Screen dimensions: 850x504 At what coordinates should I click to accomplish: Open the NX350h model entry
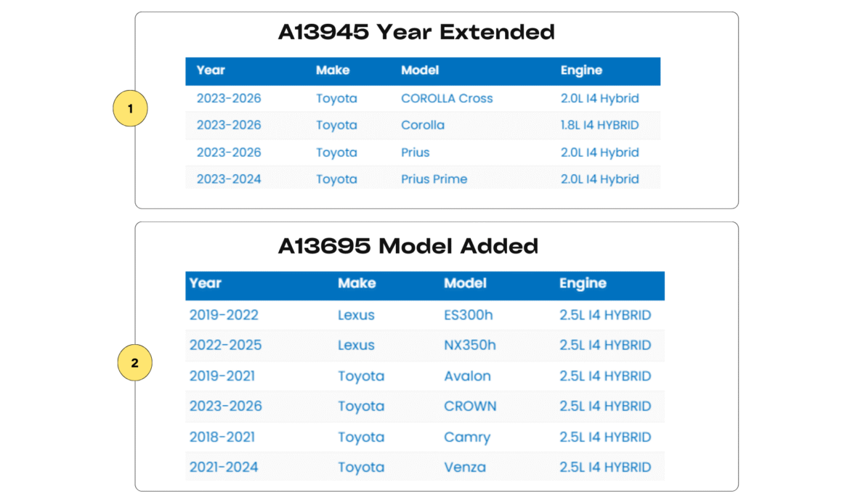click(x=469, y=345)
